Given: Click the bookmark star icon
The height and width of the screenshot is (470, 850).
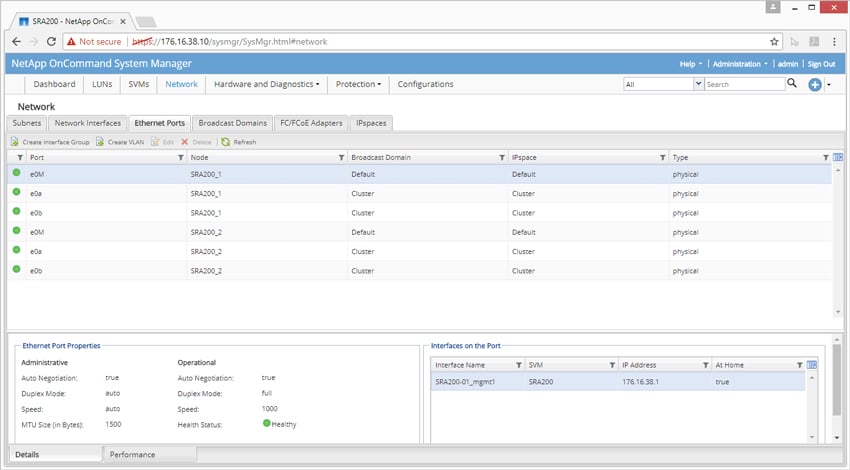Looking at the screenshot, I should (x=774, y=42).
